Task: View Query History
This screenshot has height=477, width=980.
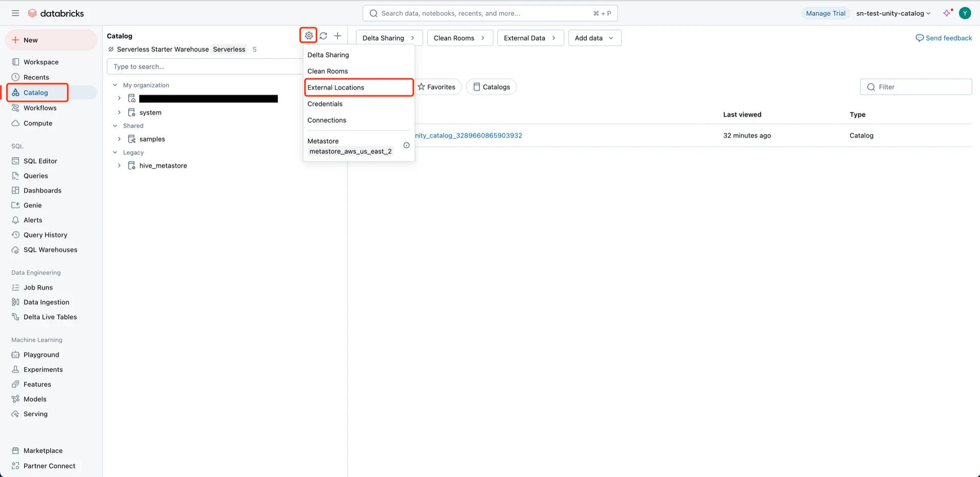Action: tap(45, 235)
